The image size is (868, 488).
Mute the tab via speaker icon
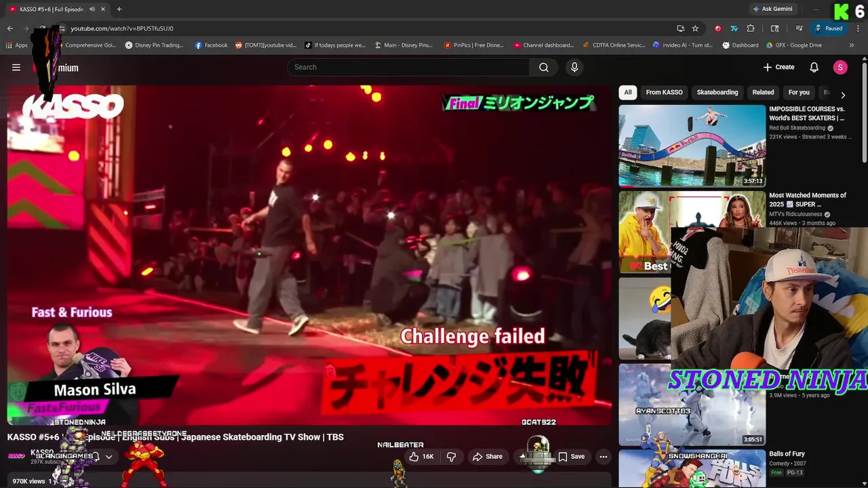coord(92,9)
